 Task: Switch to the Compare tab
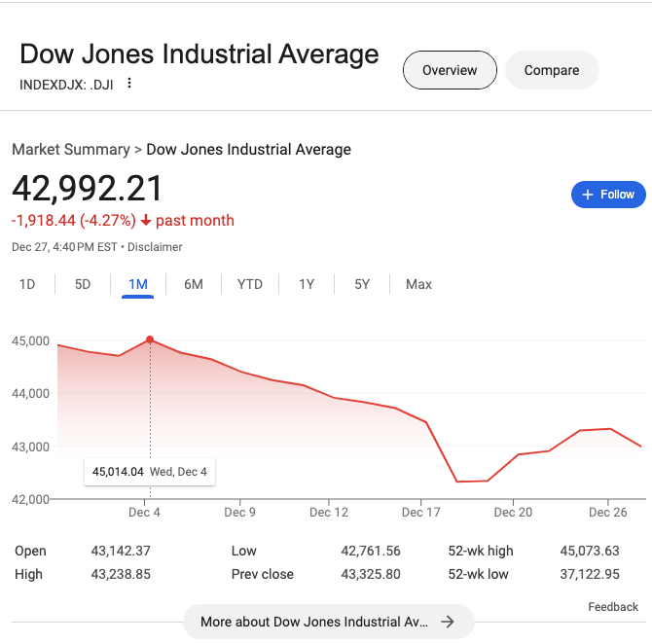coord(551,70)
